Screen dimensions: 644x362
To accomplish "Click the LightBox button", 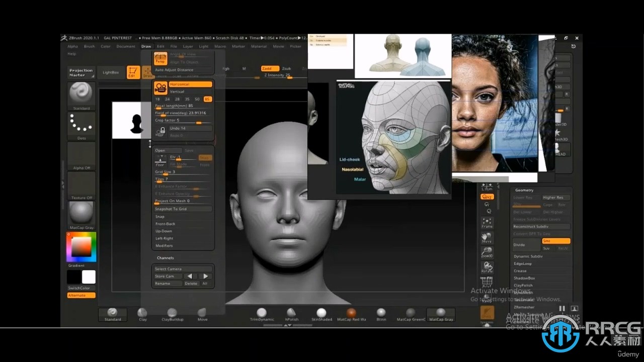I will pyautogui.click(x=111, y=72).
